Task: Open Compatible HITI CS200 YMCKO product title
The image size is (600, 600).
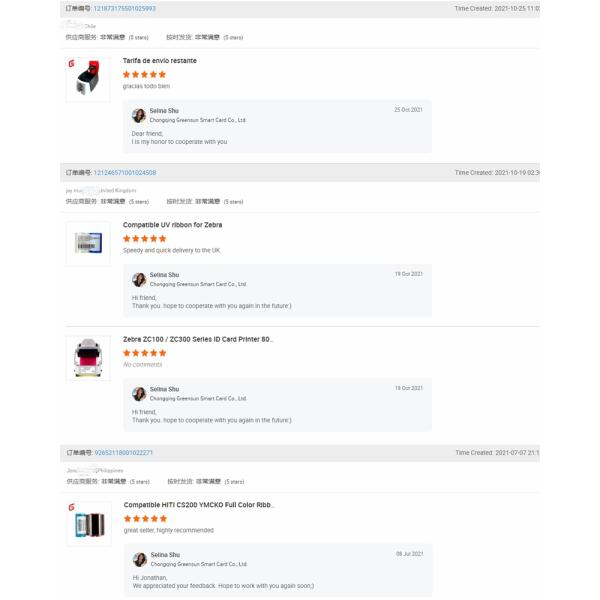Action: click(198, 505)
